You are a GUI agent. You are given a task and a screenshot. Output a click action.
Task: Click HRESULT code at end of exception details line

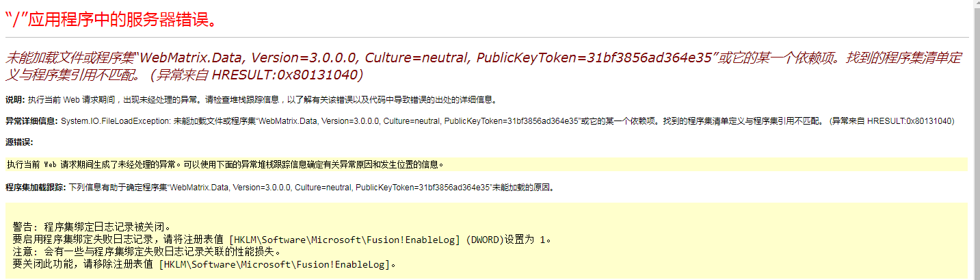click(x=910, y=121)
